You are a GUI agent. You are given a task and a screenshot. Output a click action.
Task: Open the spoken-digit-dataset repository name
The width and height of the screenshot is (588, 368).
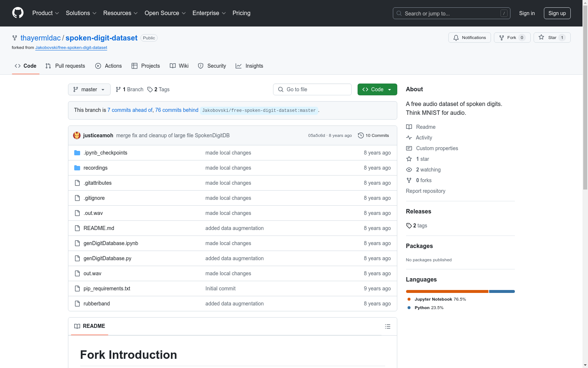101,38
